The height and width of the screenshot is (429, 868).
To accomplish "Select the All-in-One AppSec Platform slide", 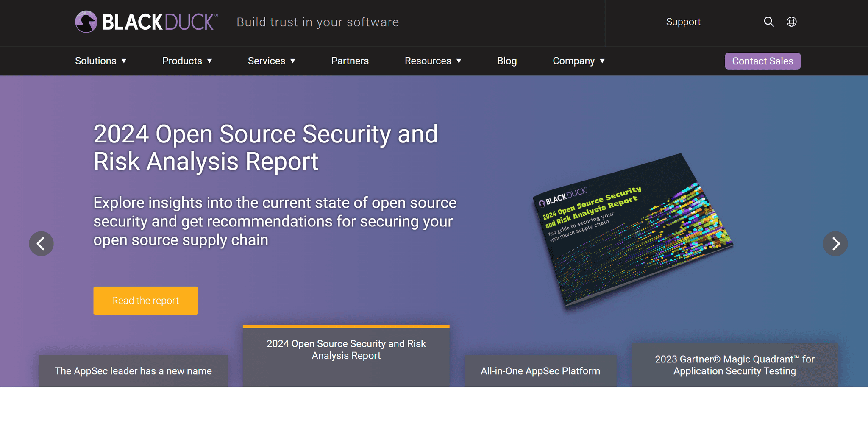I will [x=540, y=370].
